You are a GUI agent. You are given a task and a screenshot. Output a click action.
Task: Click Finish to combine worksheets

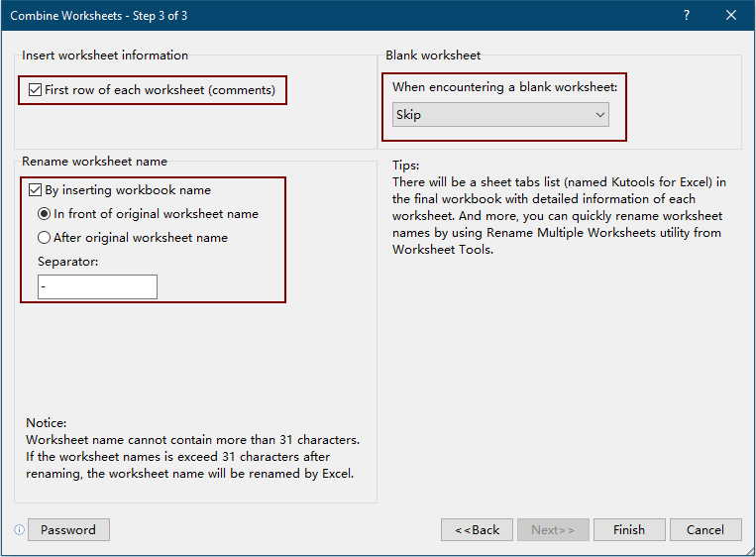point(629,530)
